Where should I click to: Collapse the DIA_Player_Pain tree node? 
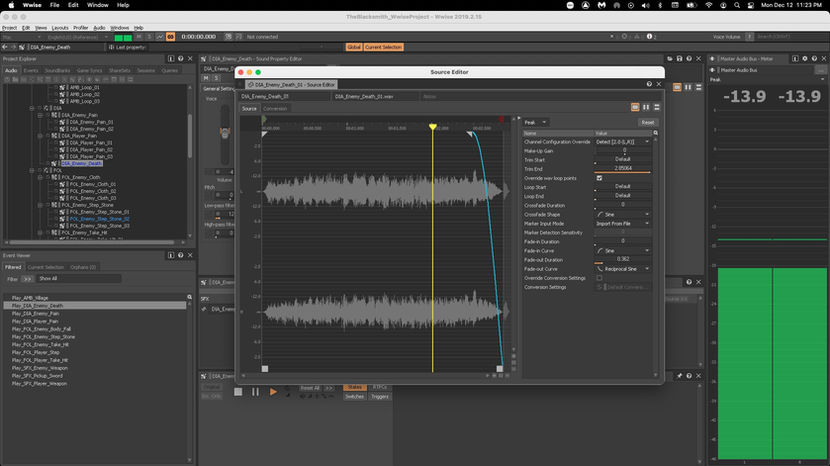pos(40,136)
